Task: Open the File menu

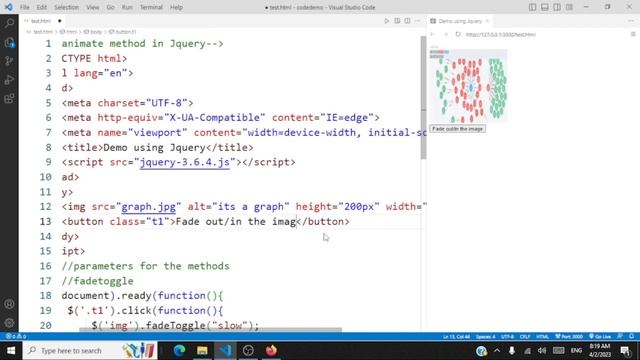Action: (x=24, y=7)
